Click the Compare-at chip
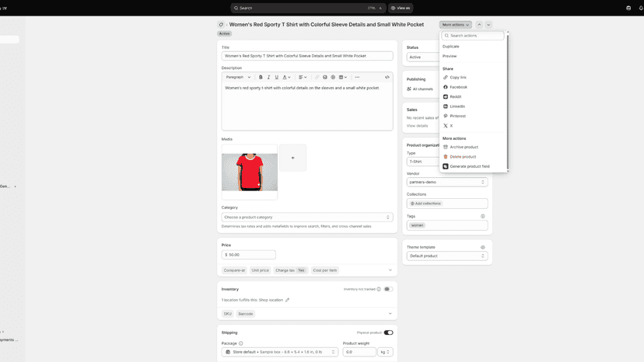This screenshot has width=644, height=362. click(x=234, y=270)
